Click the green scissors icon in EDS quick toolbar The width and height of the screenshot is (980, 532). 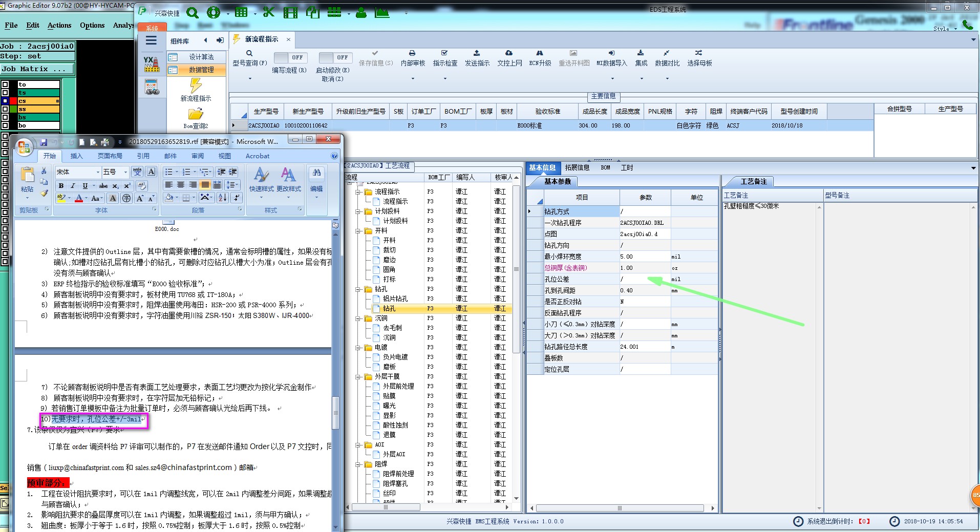tap(268, 12)
